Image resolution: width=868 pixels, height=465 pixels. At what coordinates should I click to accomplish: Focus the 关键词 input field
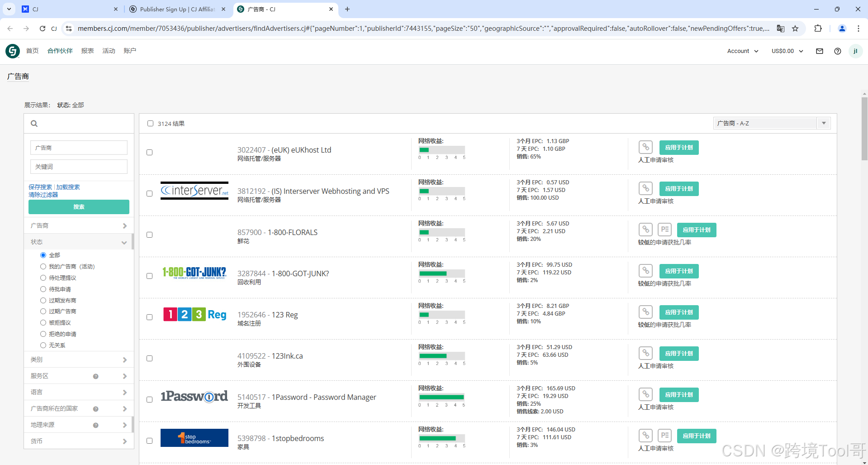click(79, 167)
